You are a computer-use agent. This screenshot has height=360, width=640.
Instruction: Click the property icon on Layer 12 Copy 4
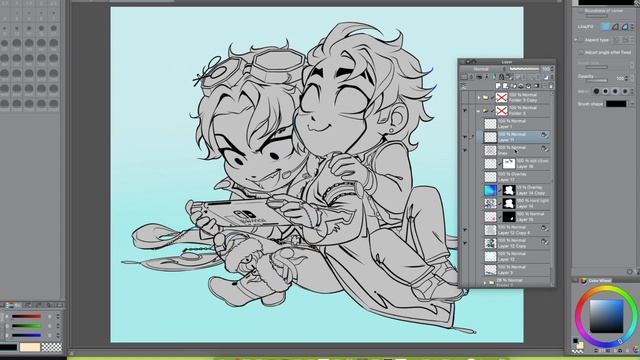(544, 229)
